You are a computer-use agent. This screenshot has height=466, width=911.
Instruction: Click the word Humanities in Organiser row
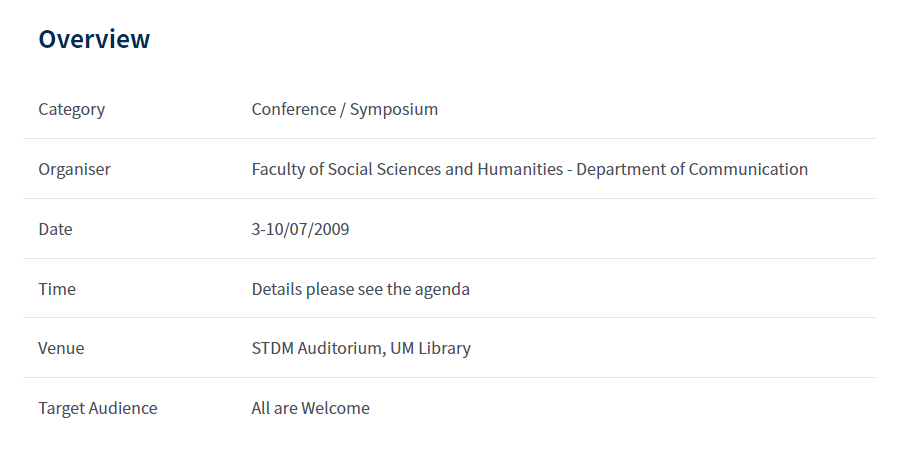pyautogui.click(x=521, y=169)
